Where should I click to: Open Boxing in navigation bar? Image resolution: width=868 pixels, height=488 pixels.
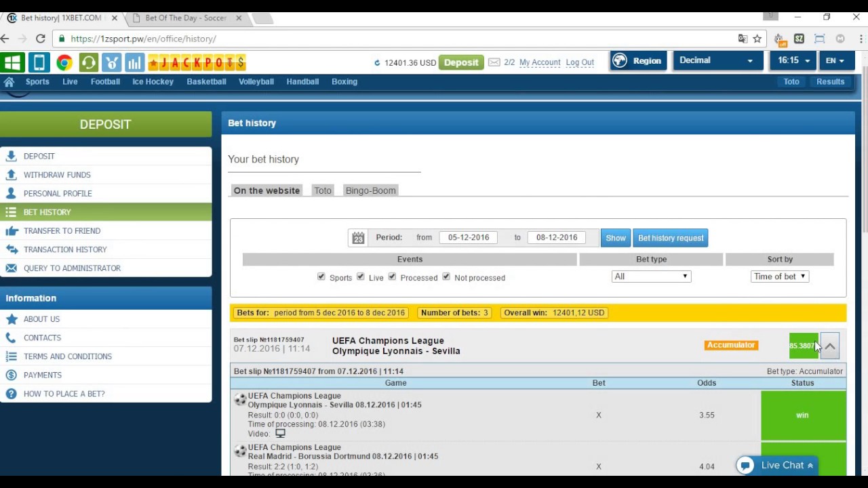(x=344, y=81)
